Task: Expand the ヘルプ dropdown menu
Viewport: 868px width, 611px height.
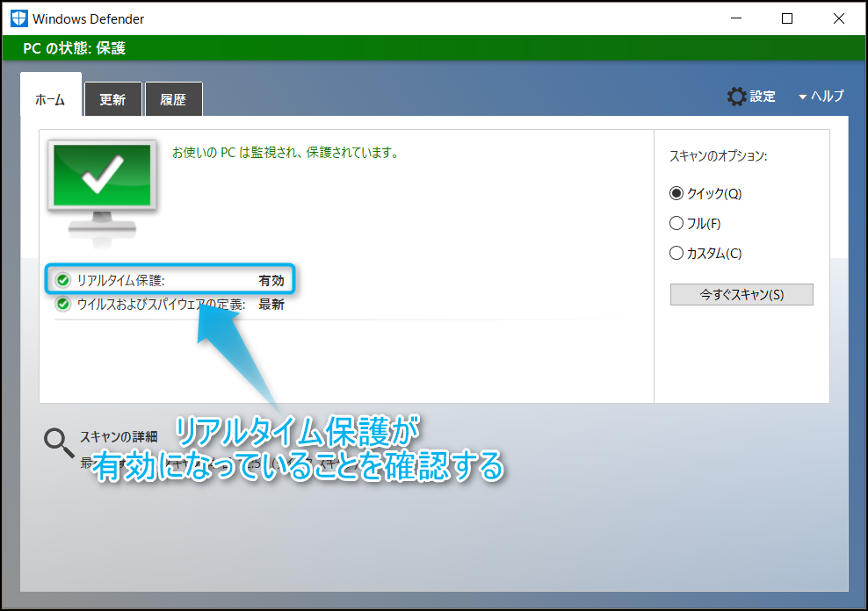Action: (821, 97)
